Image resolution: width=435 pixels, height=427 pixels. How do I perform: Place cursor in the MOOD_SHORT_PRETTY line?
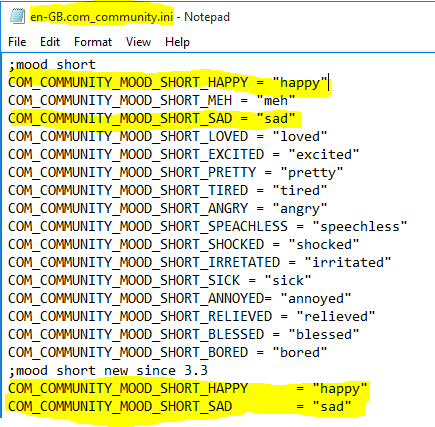pos(176,172)
